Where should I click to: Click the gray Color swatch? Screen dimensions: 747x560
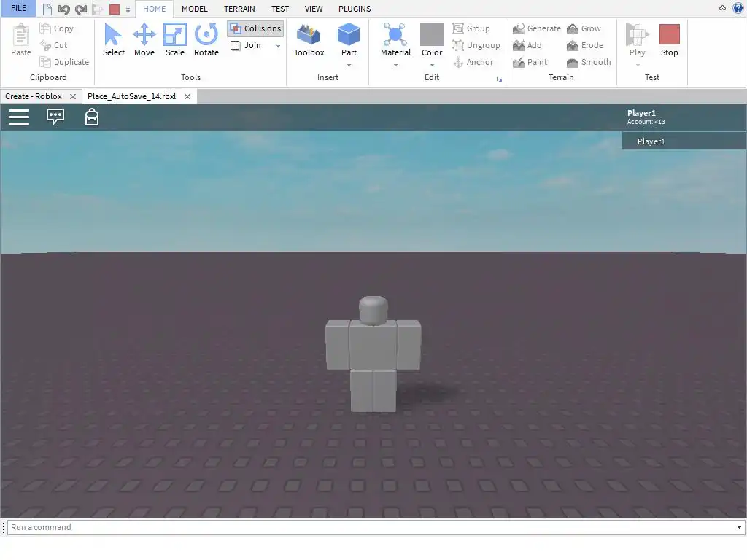tap(432, 34)
